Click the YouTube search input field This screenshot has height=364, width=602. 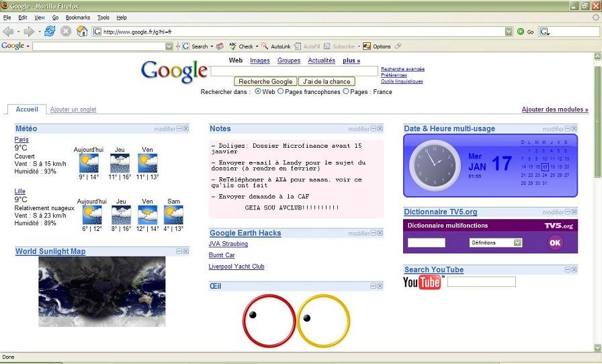click(482, 282)
